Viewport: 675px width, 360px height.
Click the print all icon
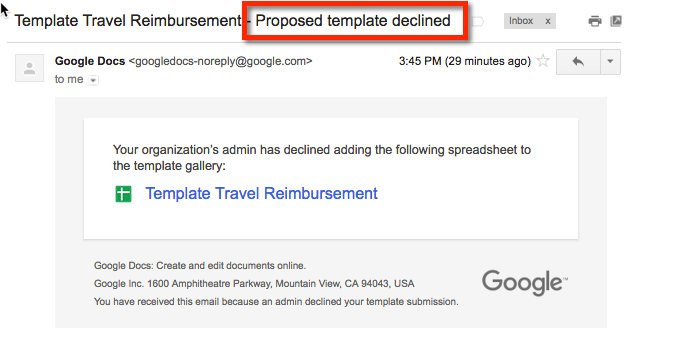[595, 21]
